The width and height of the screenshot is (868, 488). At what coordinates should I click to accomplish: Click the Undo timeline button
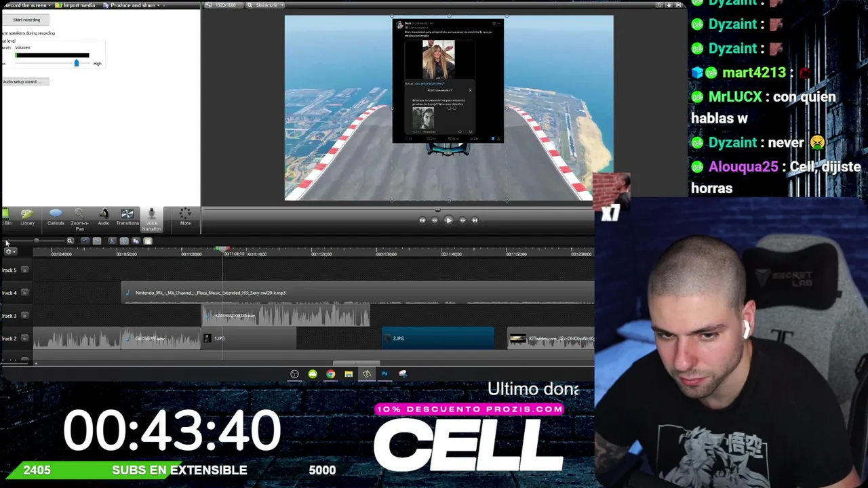pyautogui.click(x=85, y=241)
